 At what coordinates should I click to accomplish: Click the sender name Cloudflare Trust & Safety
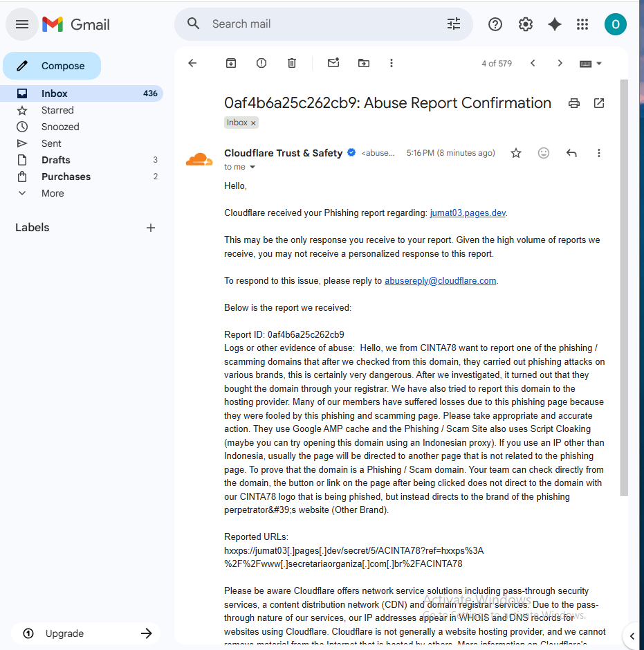click(x=284, y=153)
